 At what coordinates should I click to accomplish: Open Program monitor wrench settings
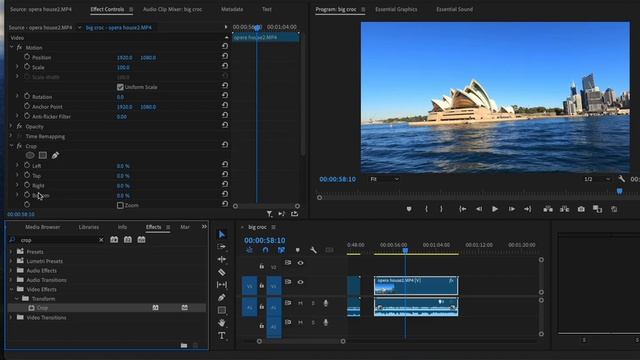[621, 179]
